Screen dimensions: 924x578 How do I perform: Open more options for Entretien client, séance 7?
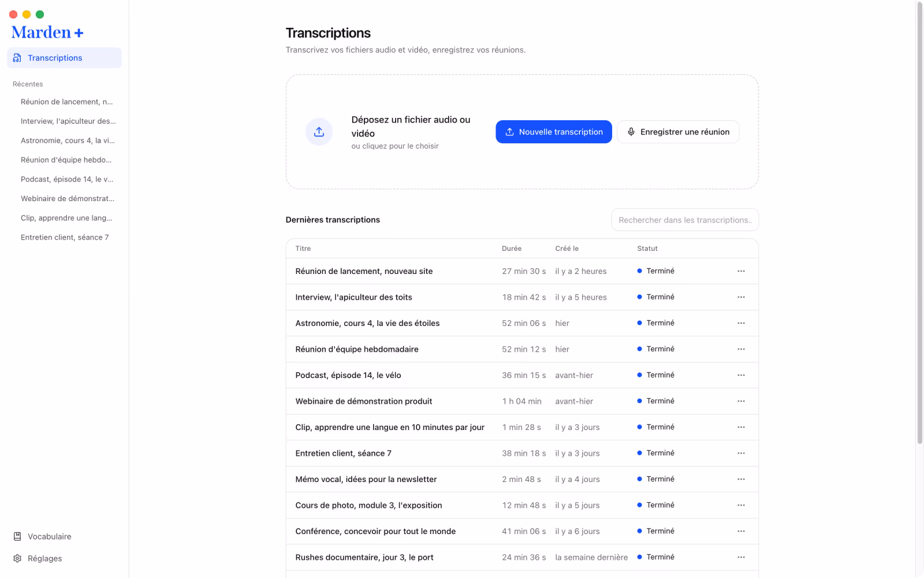tap(741, 453)
